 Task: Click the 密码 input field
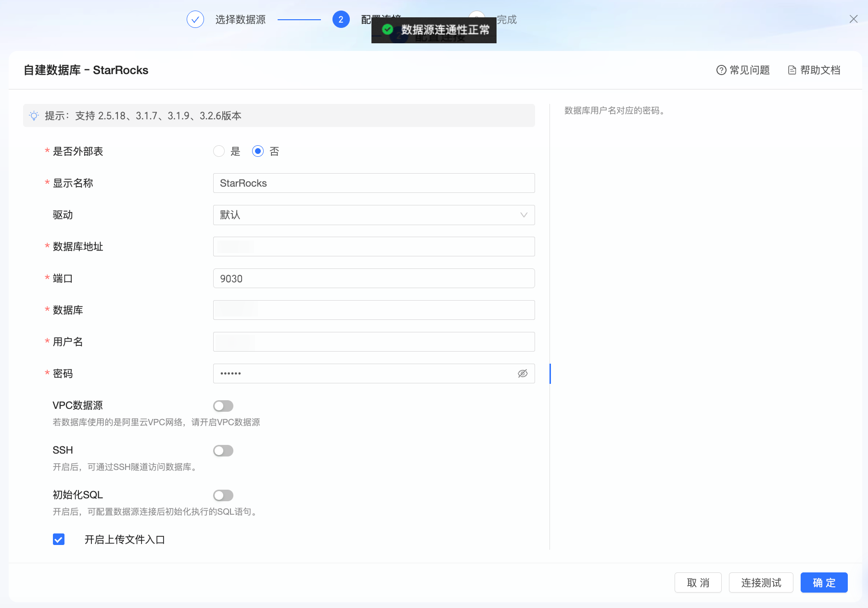tap(374, 374)
